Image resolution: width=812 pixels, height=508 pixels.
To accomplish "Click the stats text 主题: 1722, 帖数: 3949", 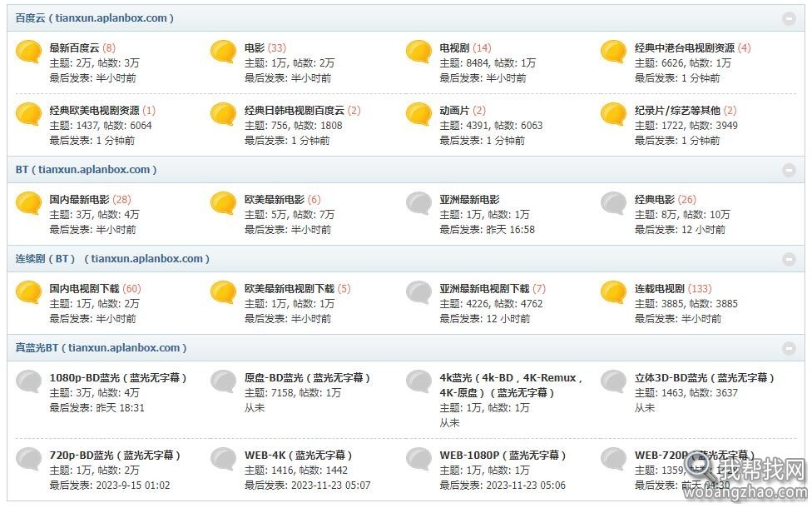I will [686, 126].
